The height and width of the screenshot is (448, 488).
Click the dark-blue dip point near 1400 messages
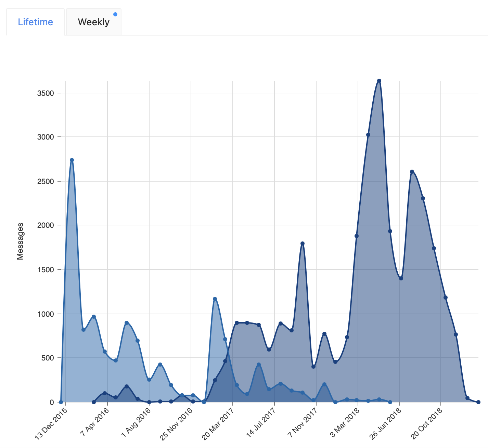[401, 278]
